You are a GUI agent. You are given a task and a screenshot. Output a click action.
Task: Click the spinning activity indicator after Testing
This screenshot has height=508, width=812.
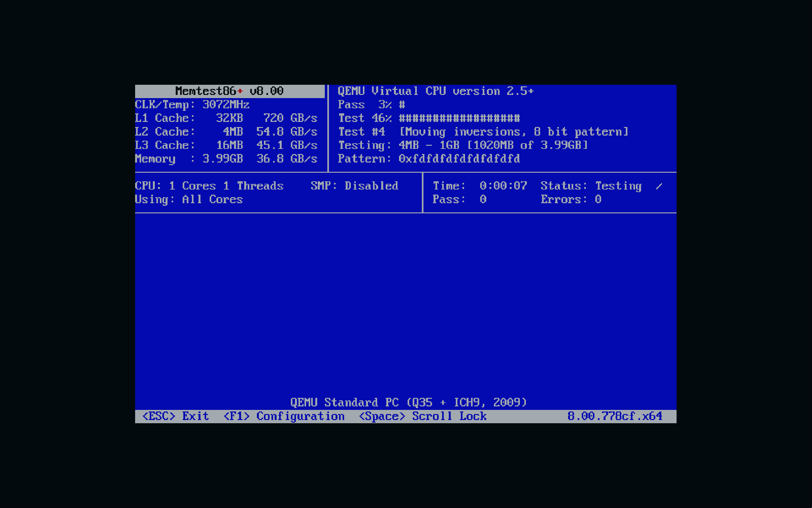[659, 186]
